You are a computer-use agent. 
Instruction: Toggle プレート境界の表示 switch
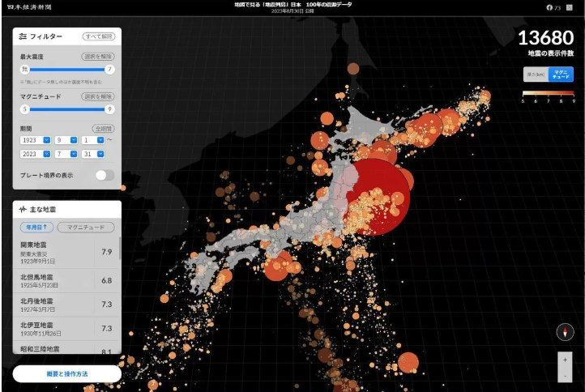click(x=105, y=175)
